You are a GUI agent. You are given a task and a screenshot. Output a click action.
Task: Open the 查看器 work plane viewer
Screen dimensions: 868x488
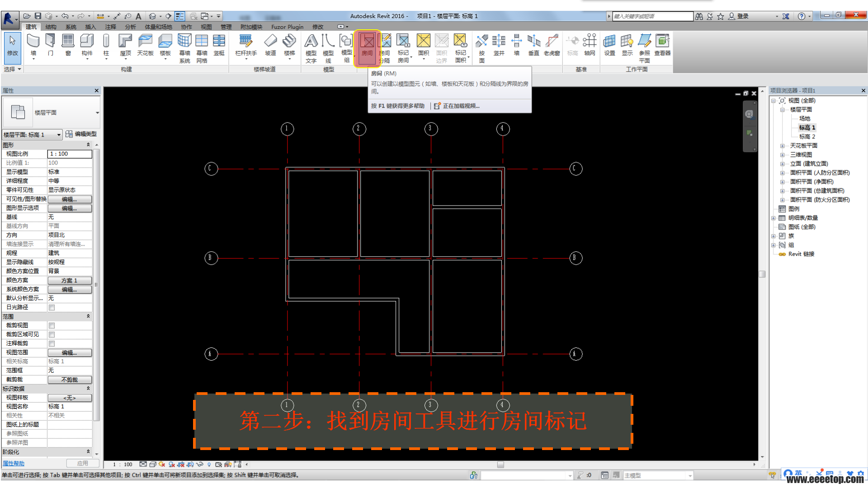coord(662,45)
